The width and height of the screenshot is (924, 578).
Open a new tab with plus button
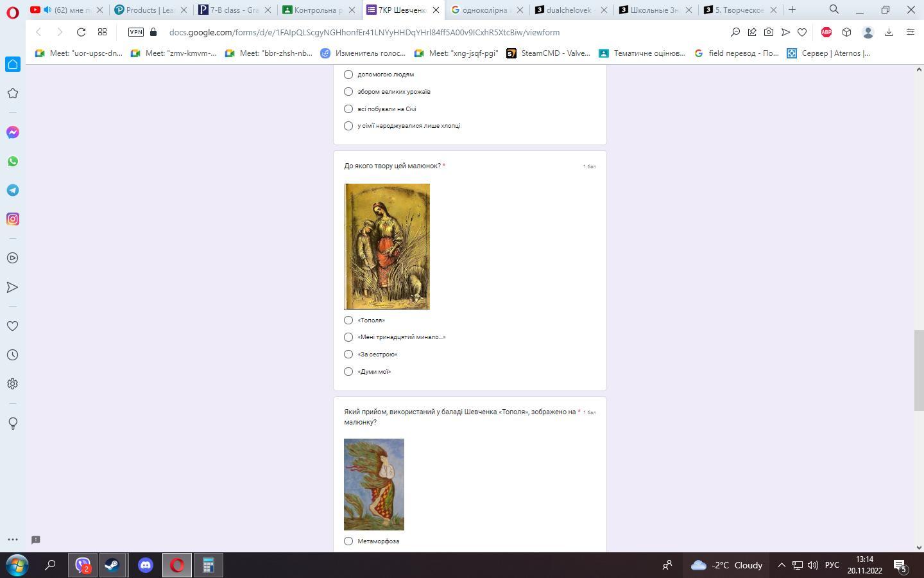tap(792, 9)
